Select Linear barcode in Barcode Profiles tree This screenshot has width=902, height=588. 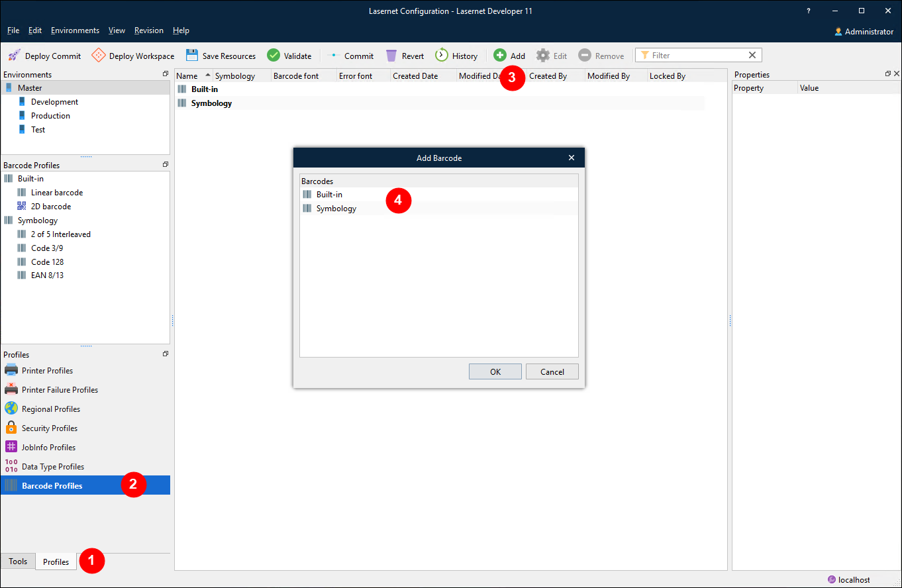pyautogui.click(x=57, y=192)
